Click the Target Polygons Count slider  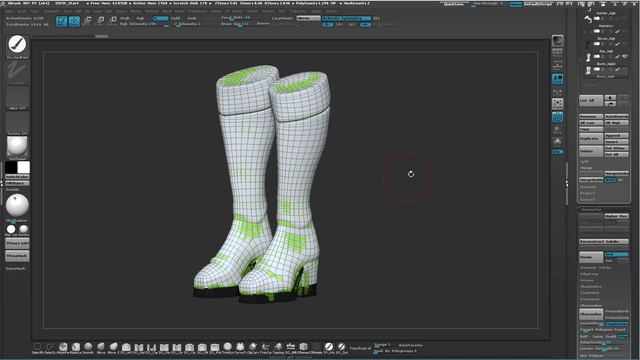click(x=604, y=329)
